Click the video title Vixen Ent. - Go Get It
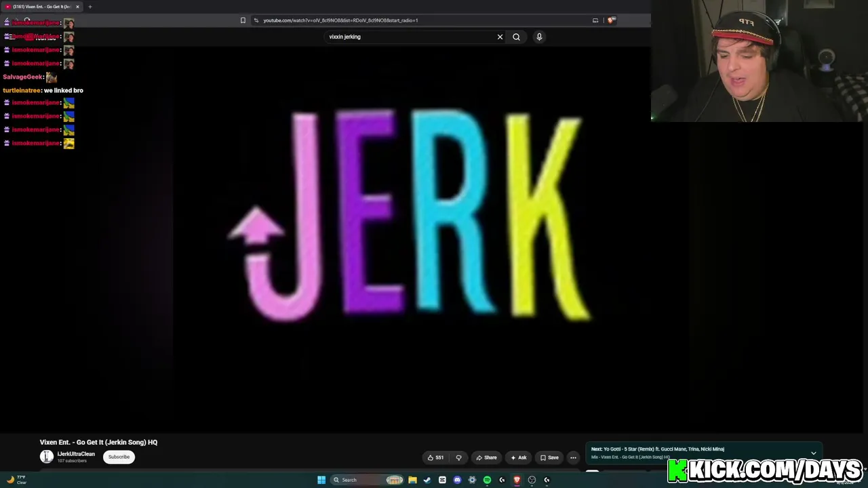The image size is (868, 488). 98,443
